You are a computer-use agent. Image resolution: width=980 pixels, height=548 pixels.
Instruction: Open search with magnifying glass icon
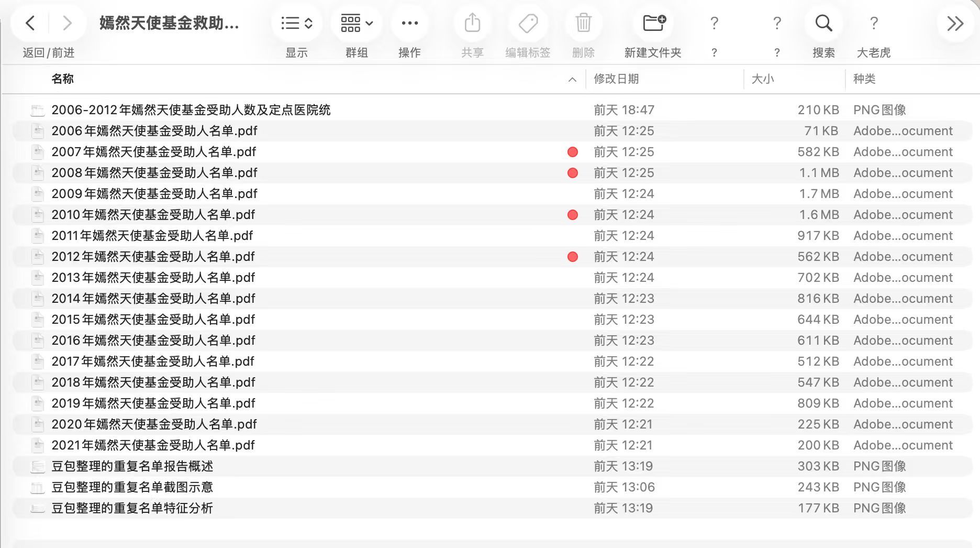(823, 23)
